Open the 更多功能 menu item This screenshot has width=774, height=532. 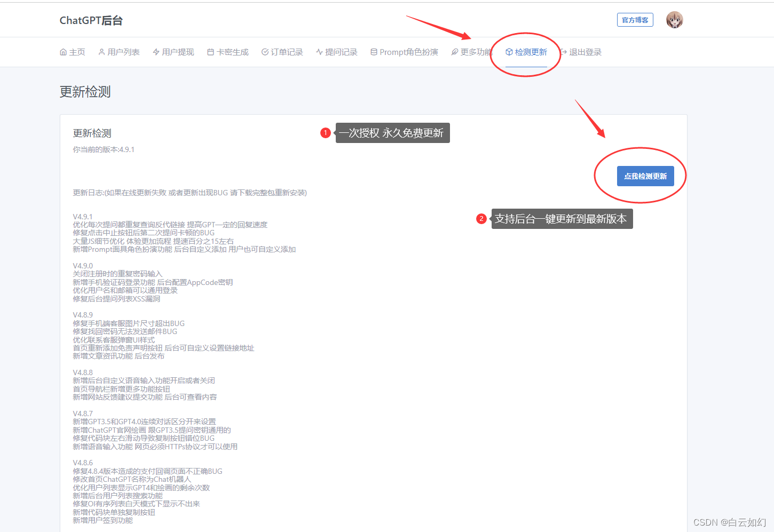point(472,52)
